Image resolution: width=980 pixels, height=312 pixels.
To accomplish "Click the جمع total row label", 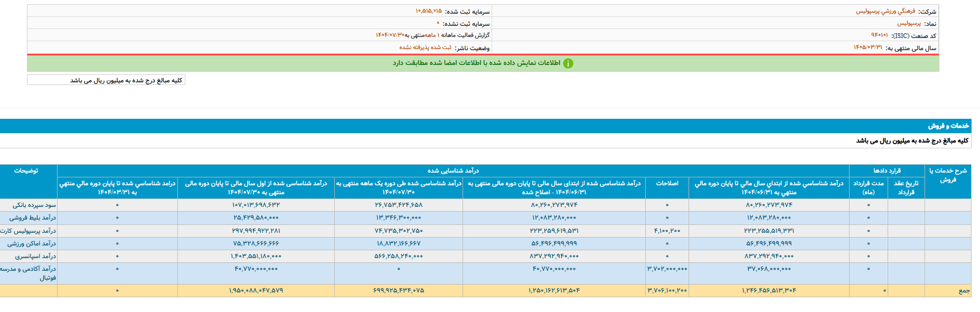I will [x=964, y=291].
